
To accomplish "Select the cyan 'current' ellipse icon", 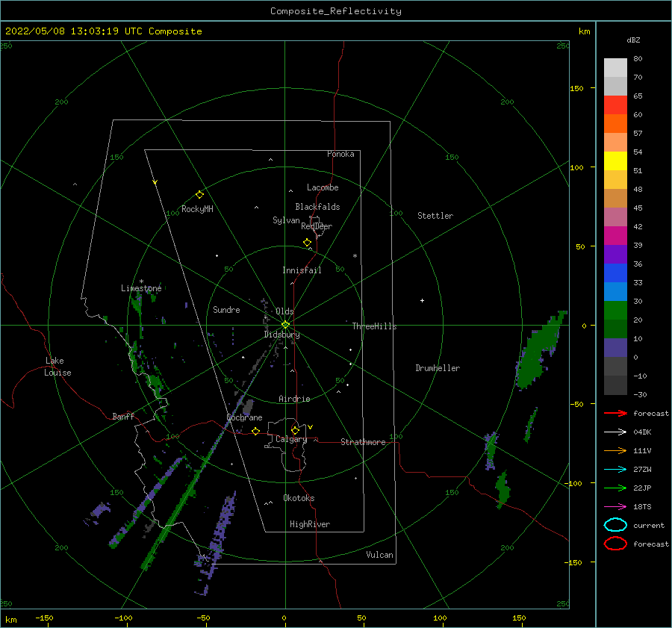I will click(615, 525).
